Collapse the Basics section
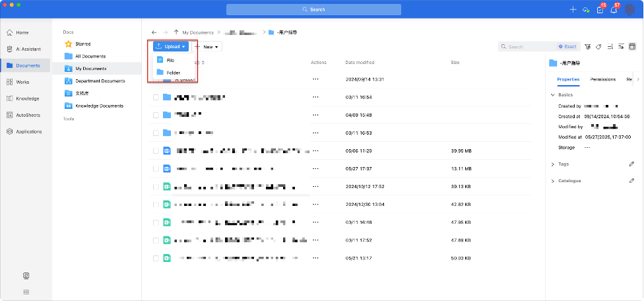Viewport: 644px width, 301px height. pyautogui.click(x=553, y=94)
